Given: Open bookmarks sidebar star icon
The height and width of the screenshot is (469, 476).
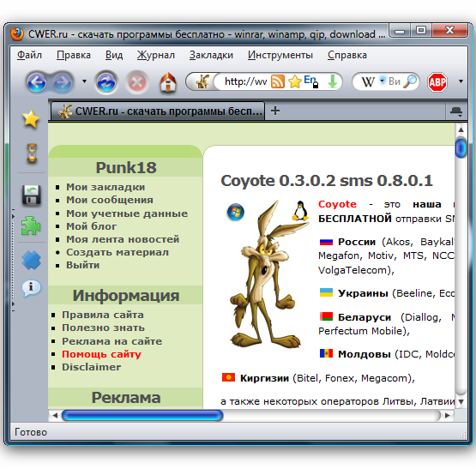Looking at the screenshot, I should [x=31, y=118].
